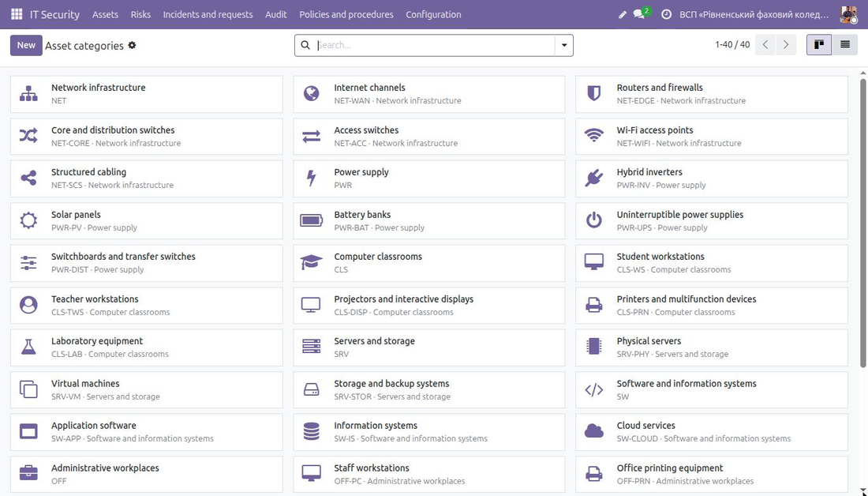Click the code icon for Software and information systems
Image resolution: width=868 pixels, height=496 pixels.
coord(594,389)
